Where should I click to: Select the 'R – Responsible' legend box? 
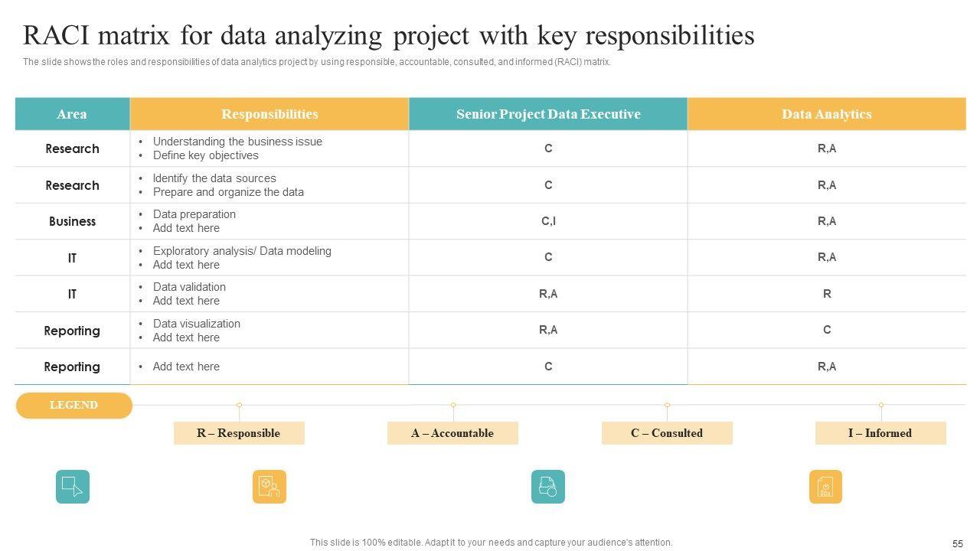(239, 433)
